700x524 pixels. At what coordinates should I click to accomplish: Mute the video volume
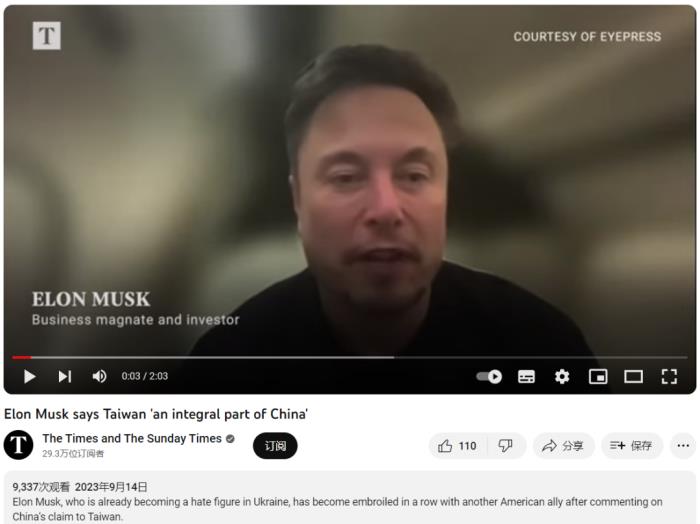tap(99, 376)
